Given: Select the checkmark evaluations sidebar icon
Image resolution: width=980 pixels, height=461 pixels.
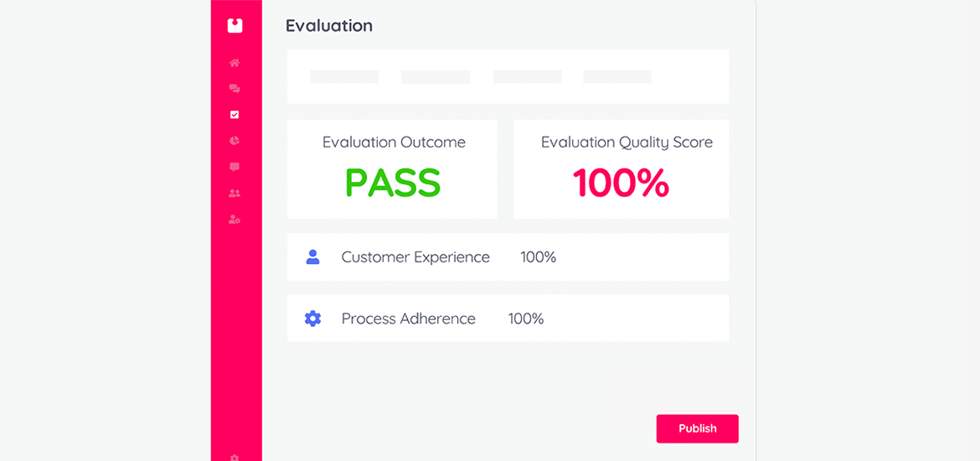Looking at the screenshot, I should click(x=235, y=115).
